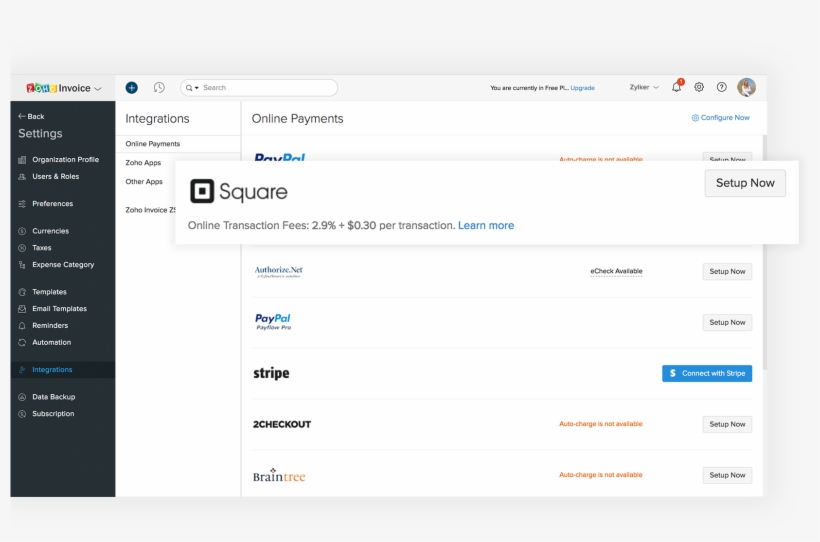Image resolution: width=820 pixels, height=542 pixels.
Task: Click Braintree's Auto-charge is not available notice
Action: coord(600,475)
